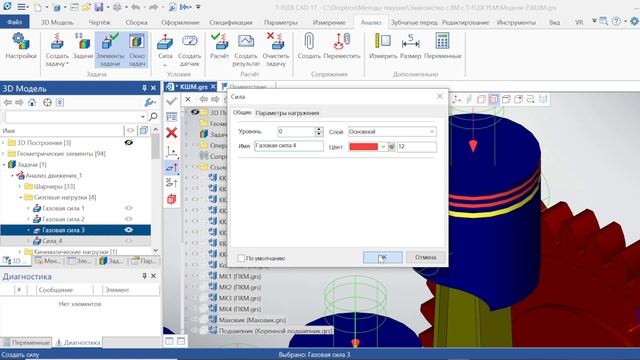Click the search magnifier in 3D Модель panel
This screenshot has width=640, height=360.
click(x=153, y=117)
